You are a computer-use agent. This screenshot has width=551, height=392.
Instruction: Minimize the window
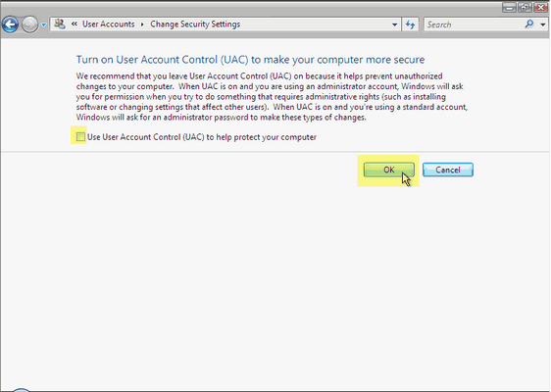(x=509, y=7)
